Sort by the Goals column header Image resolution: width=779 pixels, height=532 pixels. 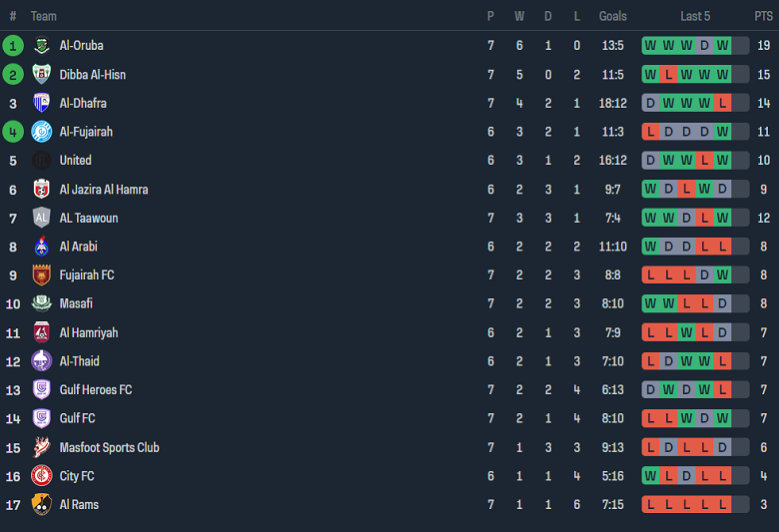[612, 16]
